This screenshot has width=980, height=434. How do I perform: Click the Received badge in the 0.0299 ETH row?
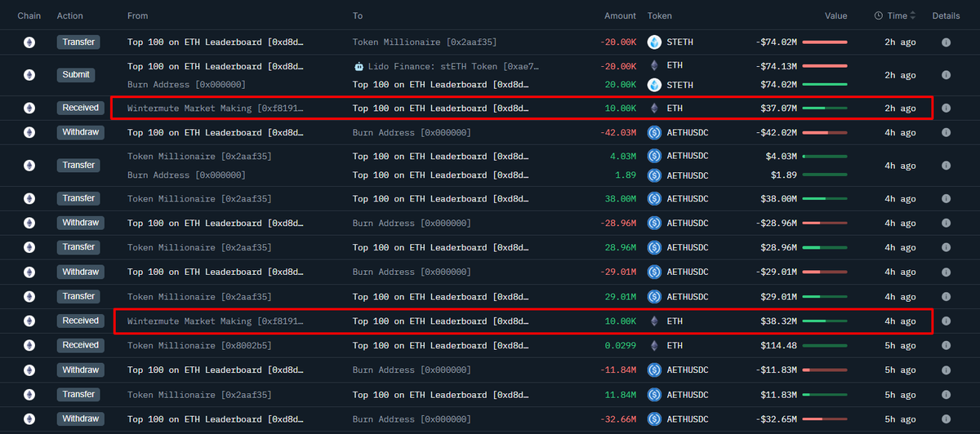tap(80, 346)
